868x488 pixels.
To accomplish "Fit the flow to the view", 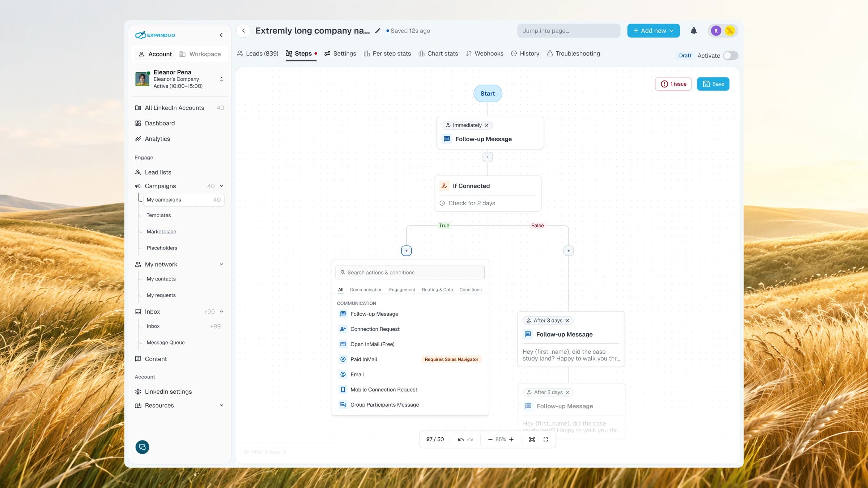I will (532, 440).
